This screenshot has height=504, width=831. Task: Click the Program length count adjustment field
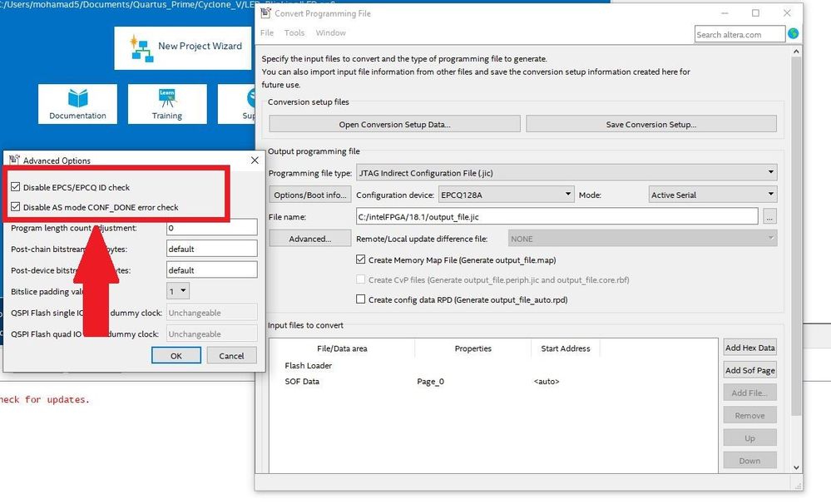pos(212,227)
